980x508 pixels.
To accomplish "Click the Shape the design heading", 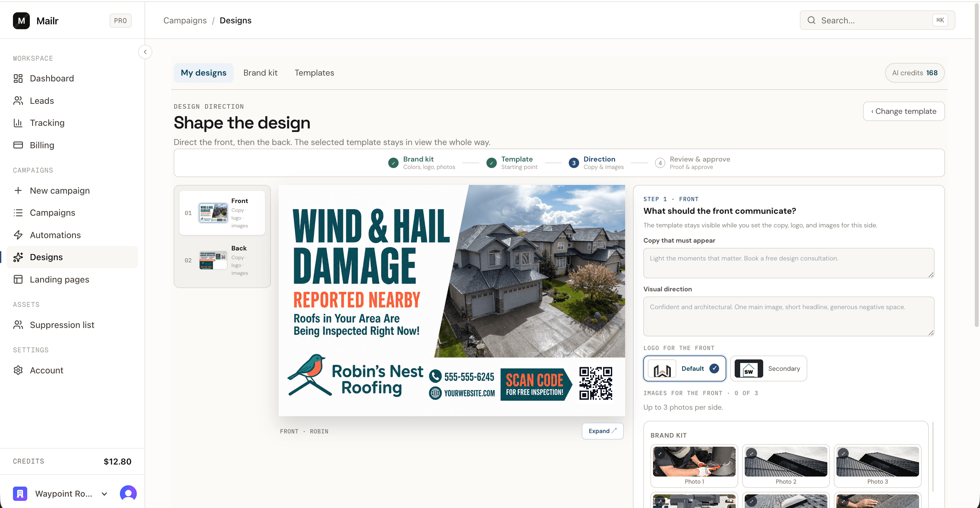I will (x=242, y=123).
